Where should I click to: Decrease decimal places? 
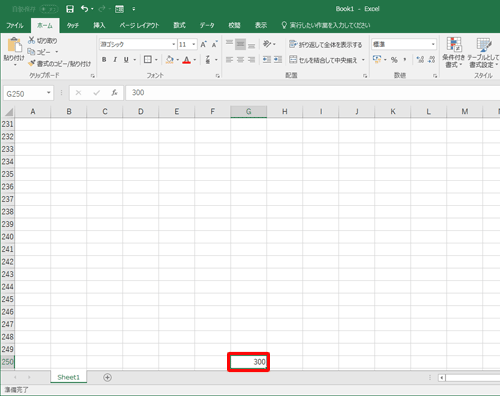[x=432, y=60]
